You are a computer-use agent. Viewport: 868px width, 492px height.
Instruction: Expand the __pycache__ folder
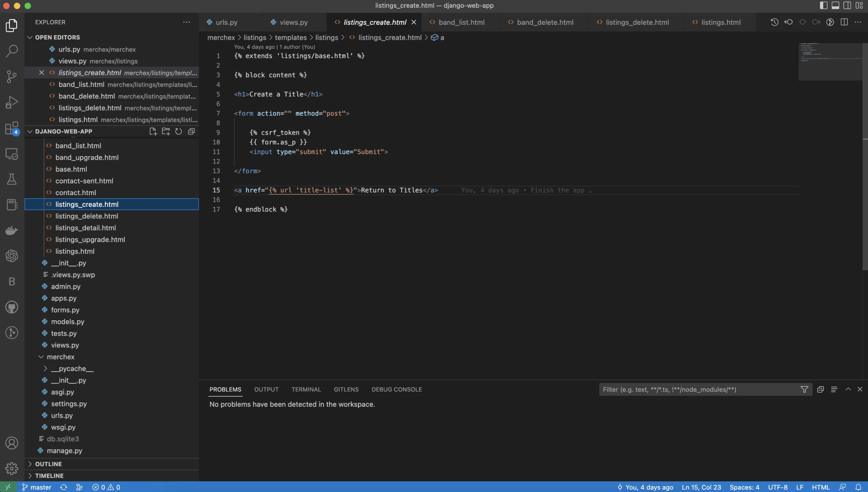click(x=112, y=369)
